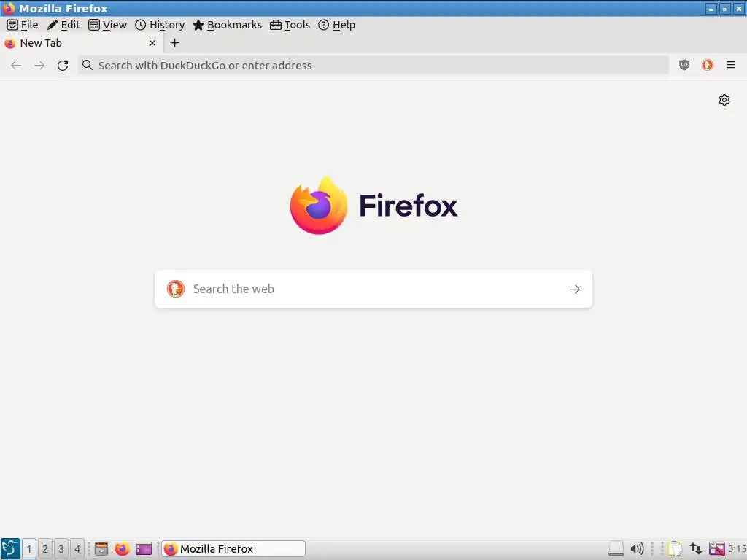Open the File menu
The width and height of the screenshot is (747, 560).
tap(23, 25)
